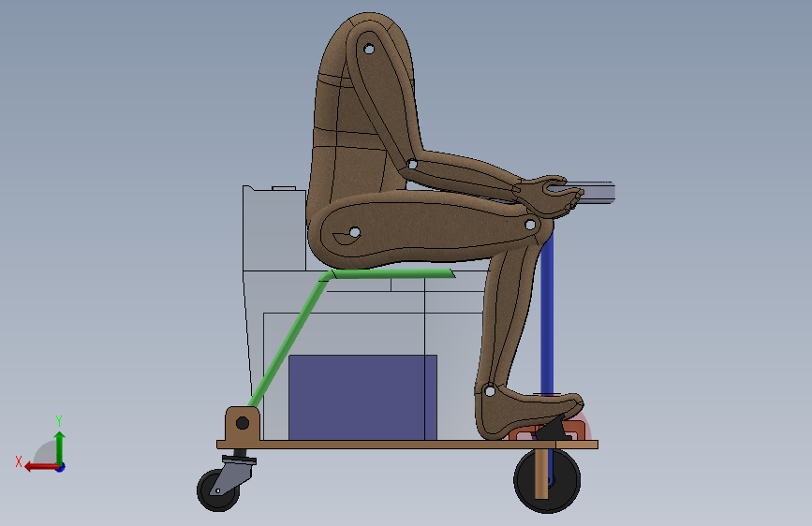
Task: Select the mannequin's hand gripping the handlebar
Action: click(549, 197)
